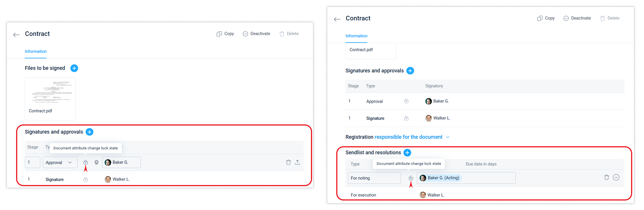
Task: Click the back arrow in the left Contract window
Action: [x=16, y=35]
